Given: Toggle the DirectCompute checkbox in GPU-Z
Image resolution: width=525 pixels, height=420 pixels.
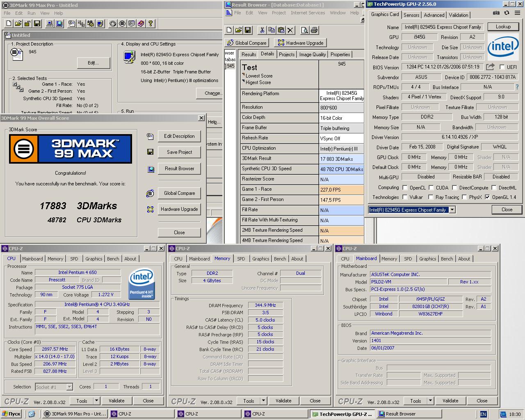Looking at the screenshot, I should (454, 187).
